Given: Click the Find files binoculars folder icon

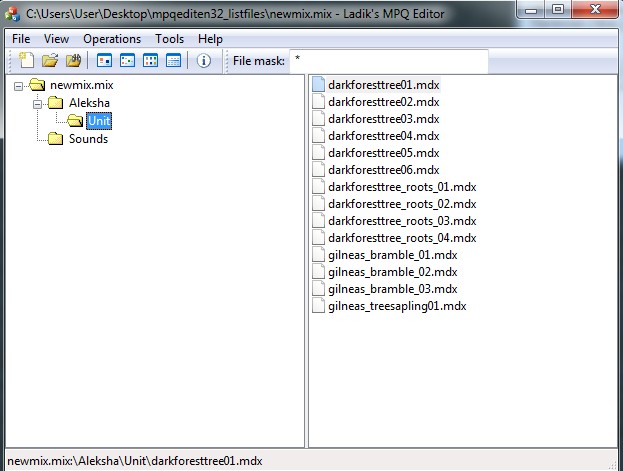Looking at the screenshot, I should 74,60.
